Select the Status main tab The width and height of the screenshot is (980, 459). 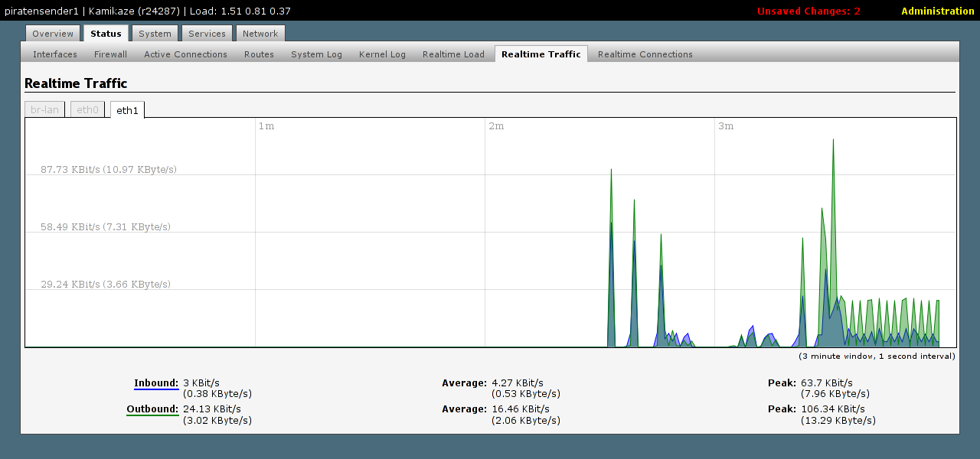click(106, 34)
